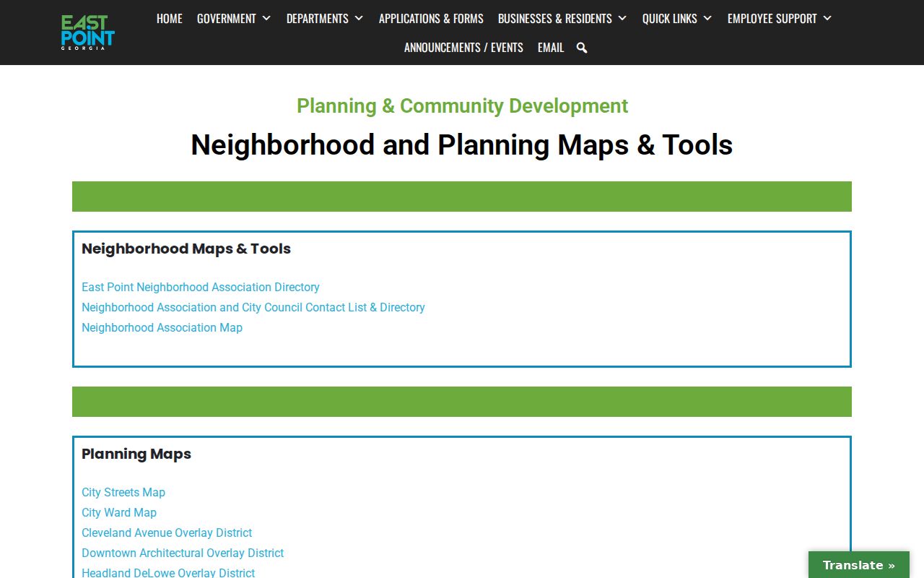The width and height of the screenshot is (924, 578).
Task: Open East Point Neighborhood Association Directory link
Action: click(201, 287)
